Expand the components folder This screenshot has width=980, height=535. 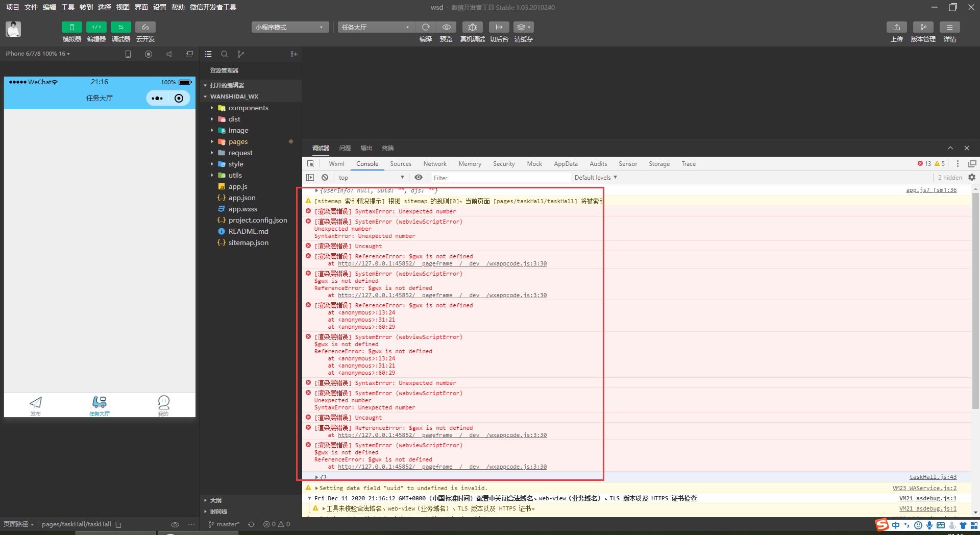click(248, 108)
